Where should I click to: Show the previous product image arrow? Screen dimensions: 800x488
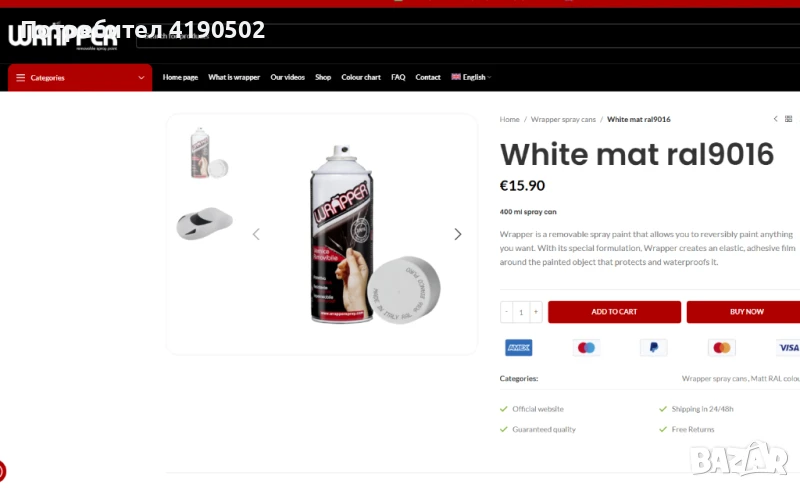(256, 234)
